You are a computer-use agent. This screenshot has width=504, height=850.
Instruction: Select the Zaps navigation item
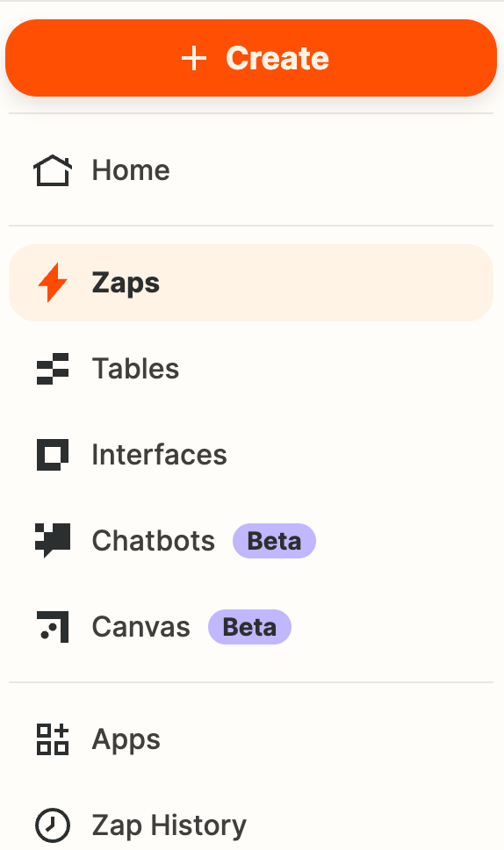tap(251, 283)
